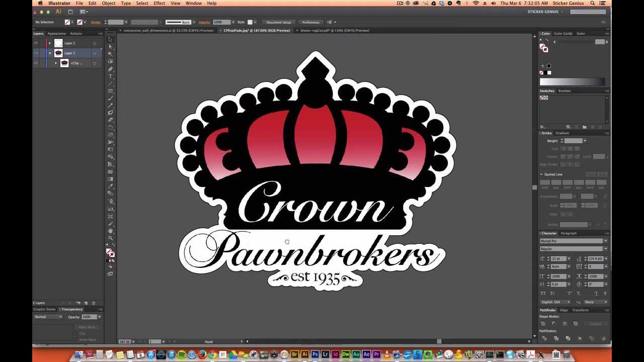Click the K slider in Color panel

pyautogui.click(x=576, y=42)
